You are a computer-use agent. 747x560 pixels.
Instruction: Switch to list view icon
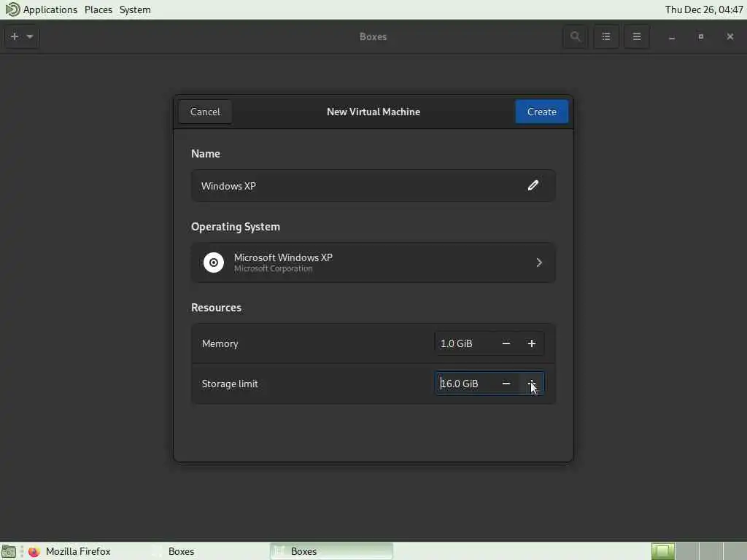606,36
